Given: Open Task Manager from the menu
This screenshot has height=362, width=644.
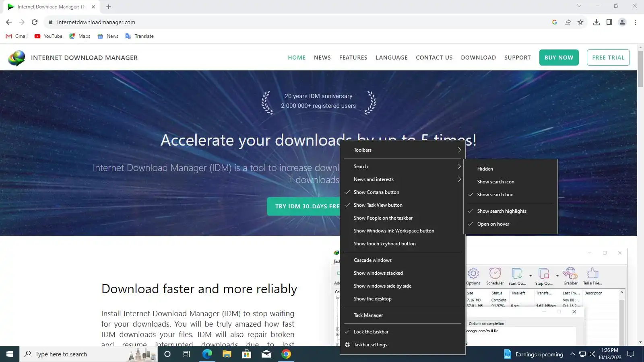Looking at the screenshot, I should pos(402,315).
